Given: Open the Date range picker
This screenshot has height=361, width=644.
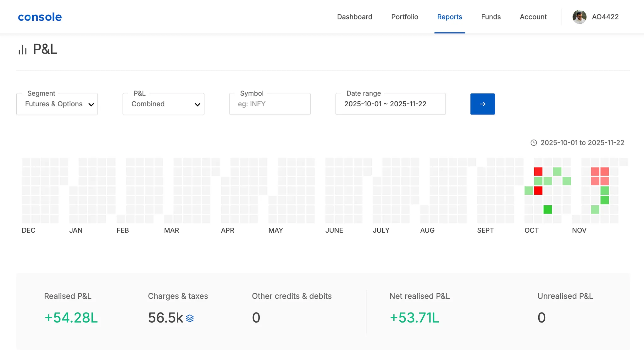Looking at the screenshot, I should [x=390, y=104].
